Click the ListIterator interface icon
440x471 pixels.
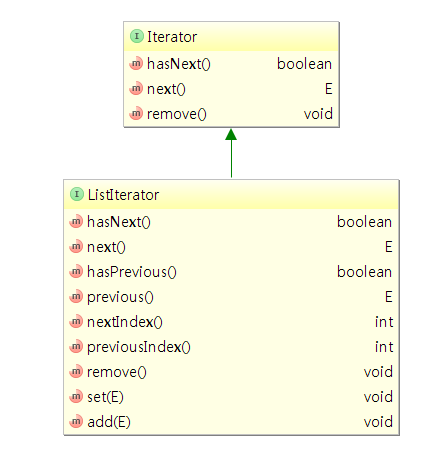pyautogui.click(x=77, y=194)
